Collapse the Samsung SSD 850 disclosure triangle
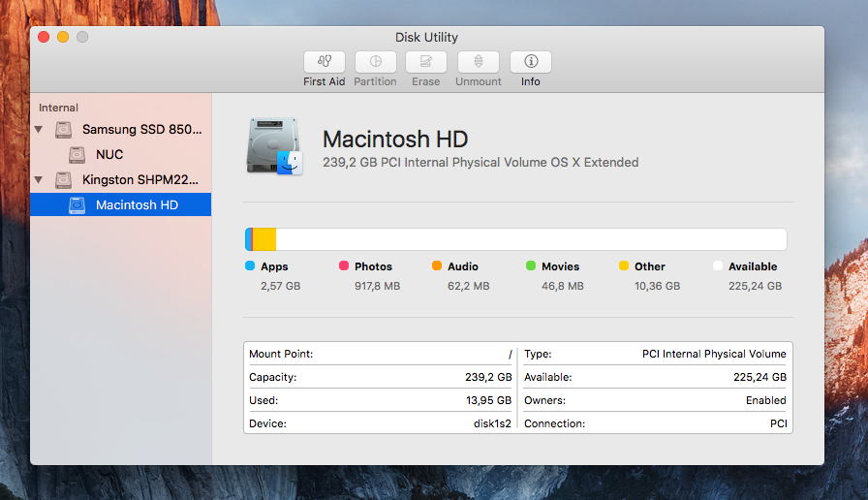 tap(39, 129)
